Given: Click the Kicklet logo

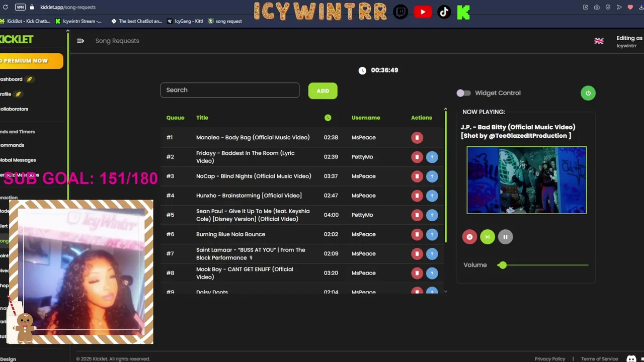Looking at the screenshot, I should point(17,39).
